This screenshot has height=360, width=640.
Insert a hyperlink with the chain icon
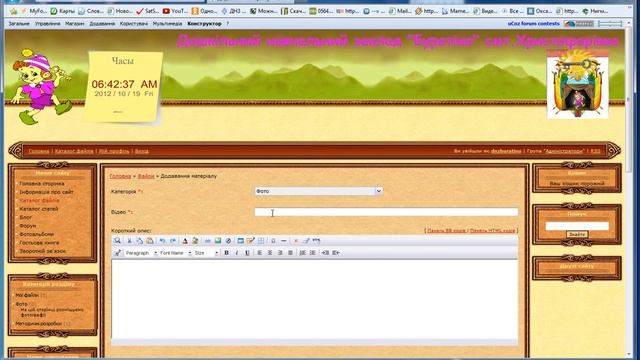point(207,241)
